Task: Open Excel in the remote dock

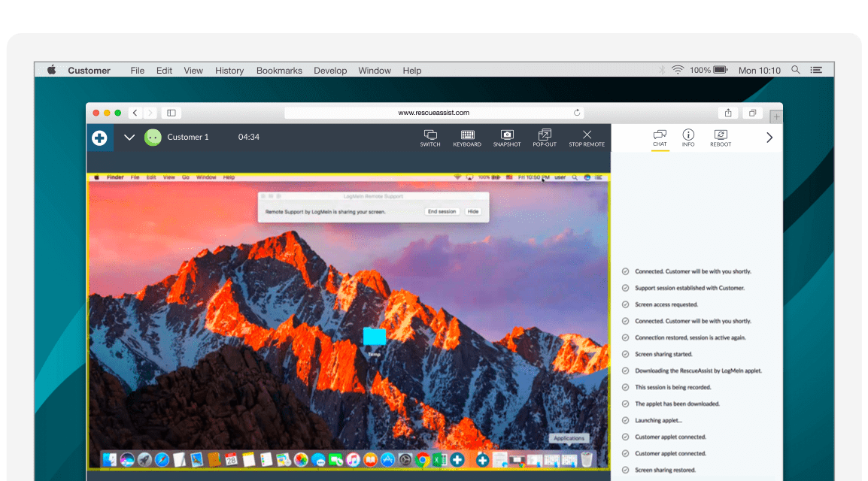Action: (x=439, y=459)
